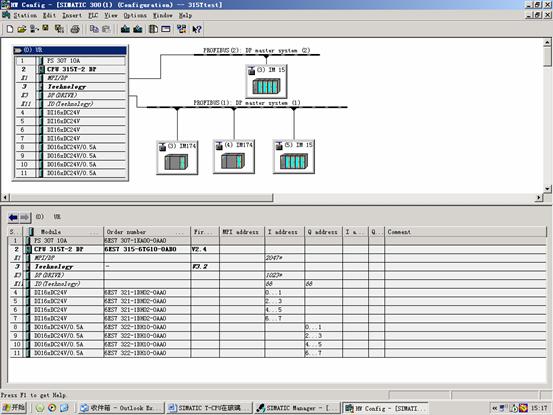The width and height of the screenshot is (553, 415).
Task: Open the View menu
Action: point(111,16)
